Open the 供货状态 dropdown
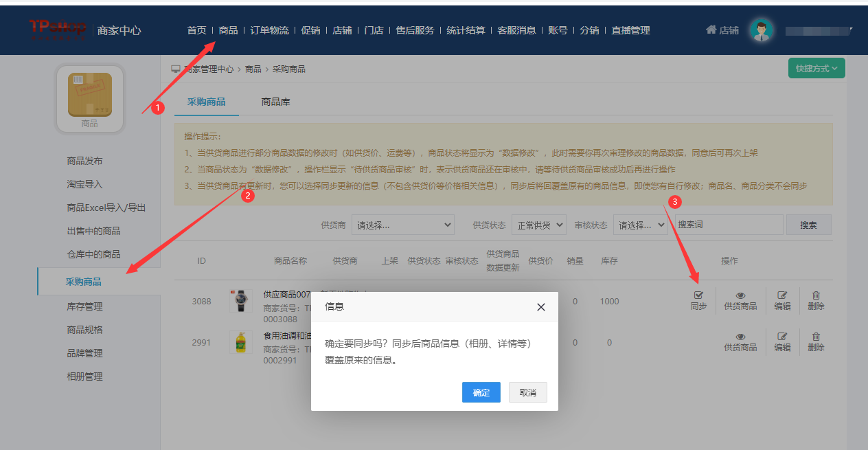Image resolution: width=868 pixels, height=450 pixels. [x=538, y=225]
